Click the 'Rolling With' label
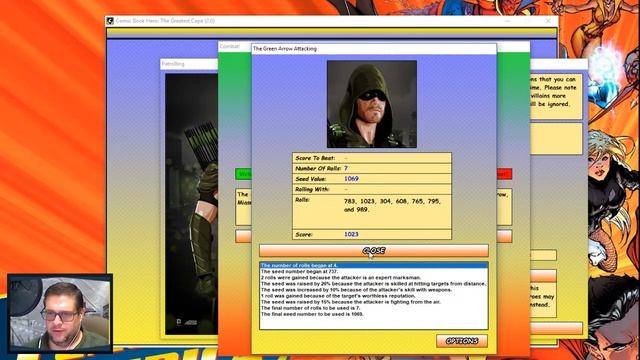The height and width of the screenshot is (360, 640). [x=312, y=189]
